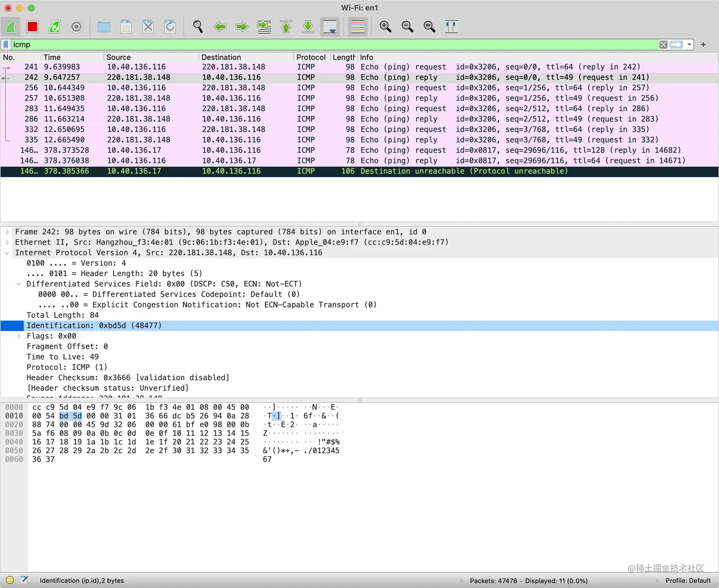
Task: Toggle packet list colorization
Action: pos(358,27)
